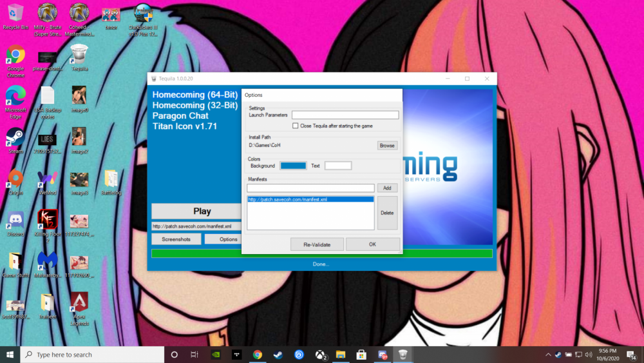Viewport: 644px width, 363px height.
Task: Select Homecoming (64-Bit) from the profile list
Action: tap(194, 95)
